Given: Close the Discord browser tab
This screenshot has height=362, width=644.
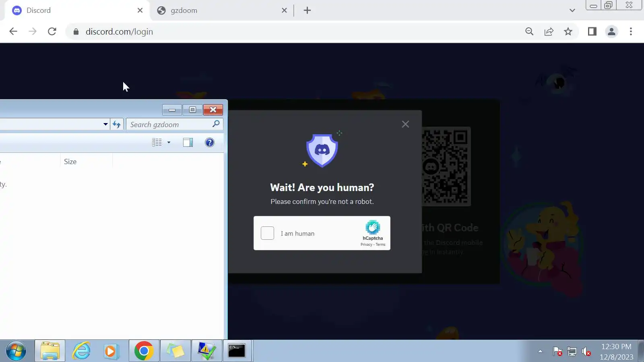Looking at the screenshot, I should [x=140, y=10].
